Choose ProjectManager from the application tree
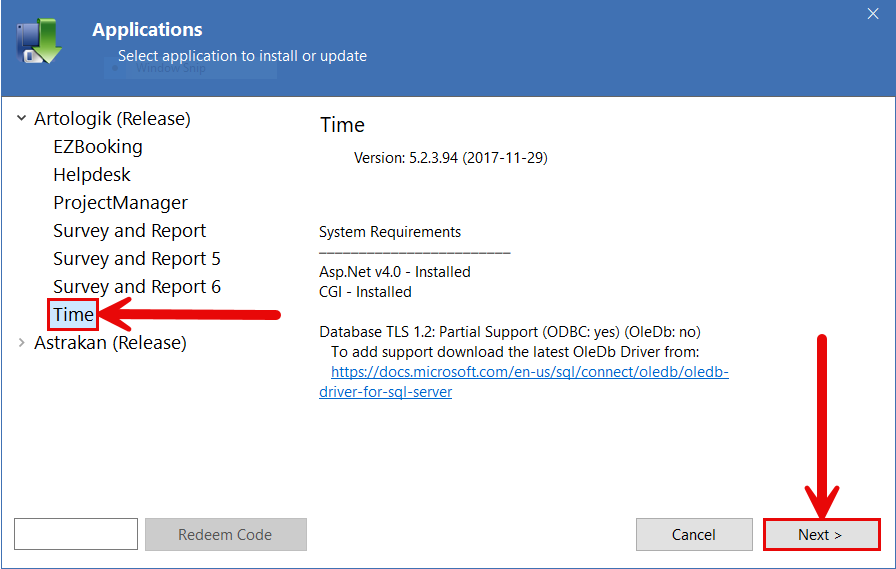Screen dimensions: 896x569 click(x=120, y=203)
